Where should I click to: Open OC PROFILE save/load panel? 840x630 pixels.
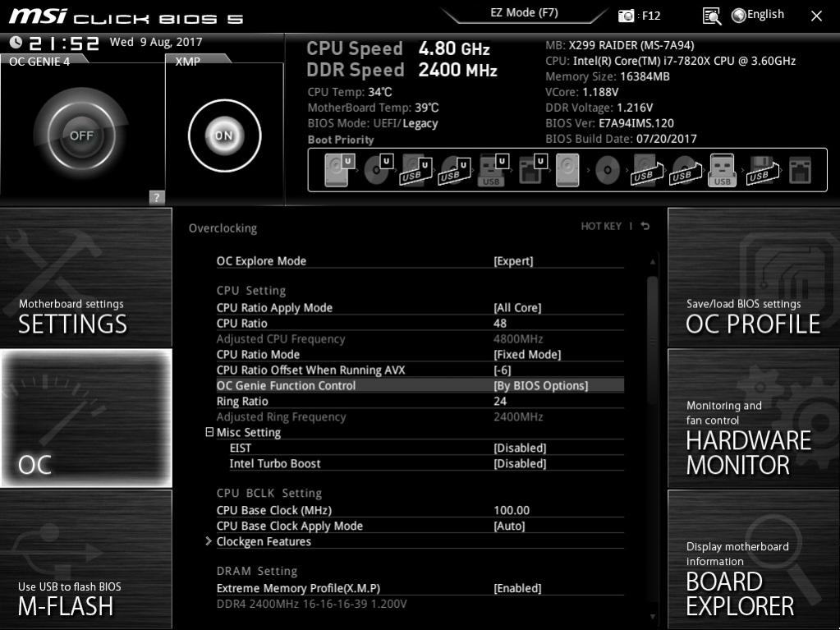coord(754,278)
